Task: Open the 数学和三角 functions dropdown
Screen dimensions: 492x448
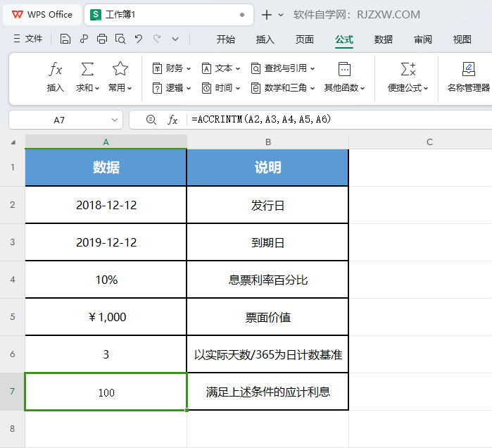Action: [x=283, y=88]
